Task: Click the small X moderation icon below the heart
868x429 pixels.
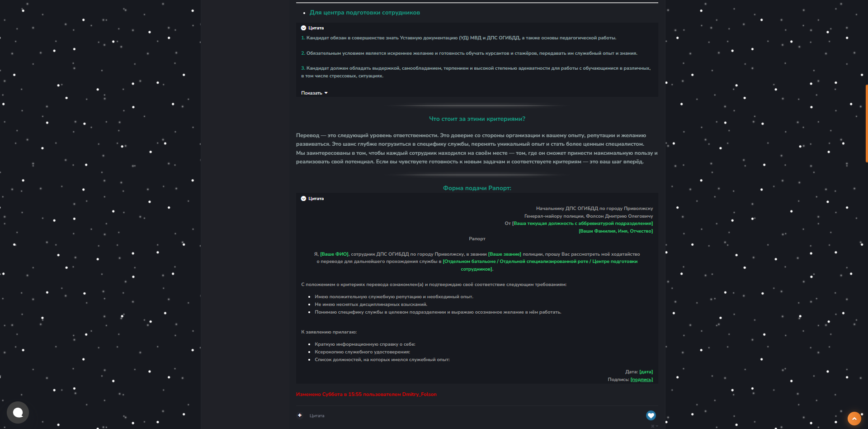Action: coord(653,426)
